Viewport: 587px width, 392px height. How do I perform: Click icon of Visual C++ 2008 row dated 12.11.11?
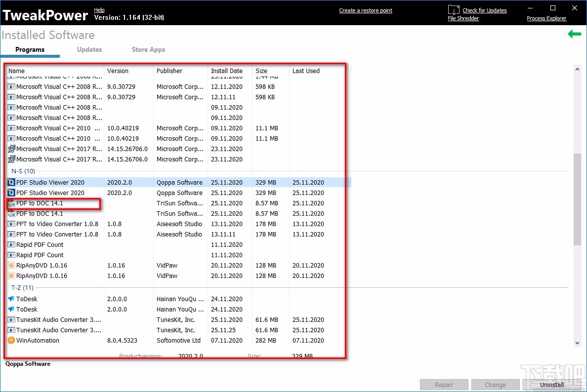[11, 97]
